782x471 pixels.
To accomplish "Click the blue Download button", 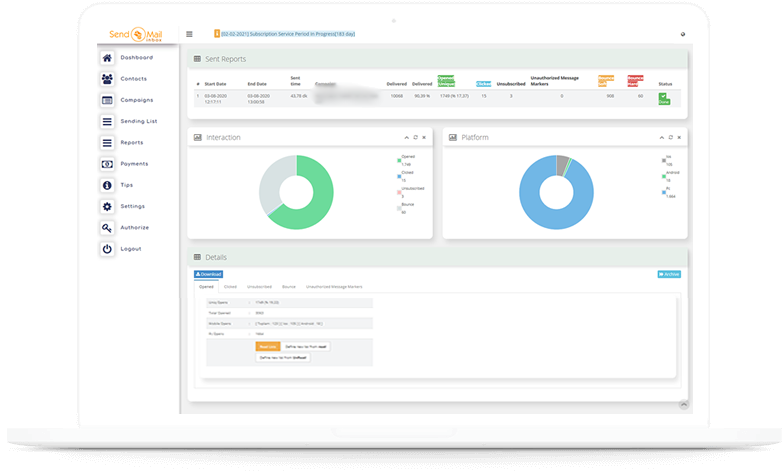I will [208, 273].
